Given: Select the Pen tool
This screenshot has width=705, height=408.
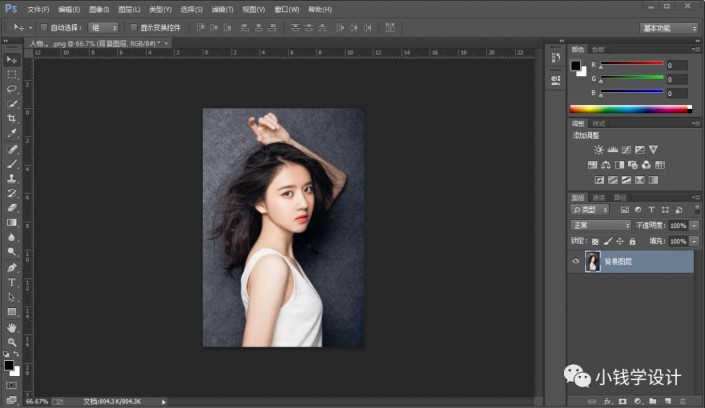Looking at the screenshot, I should point(12,268).
